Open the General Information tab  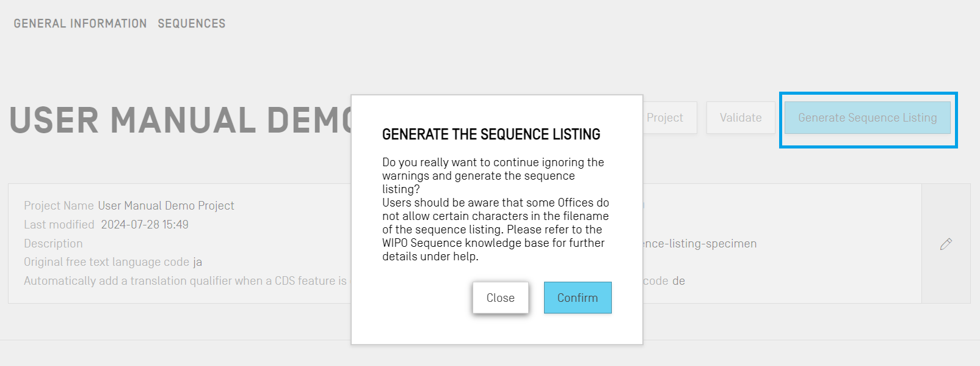click(80, 24)
